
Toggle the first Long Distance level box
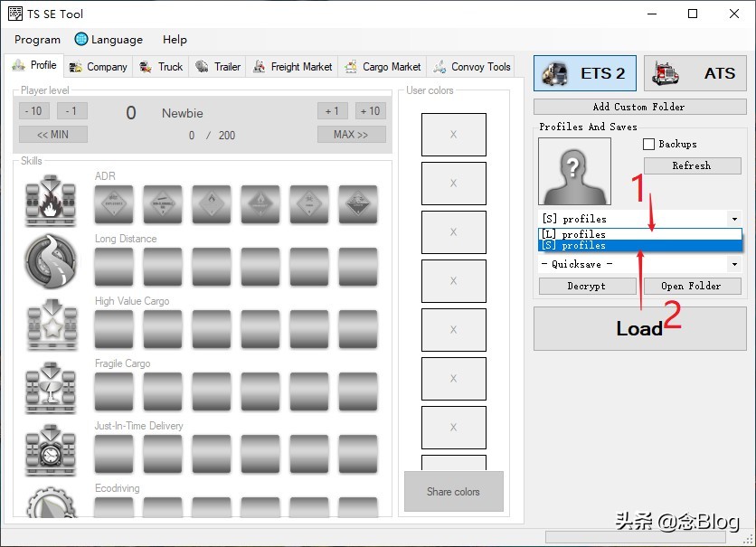(114, 267)
